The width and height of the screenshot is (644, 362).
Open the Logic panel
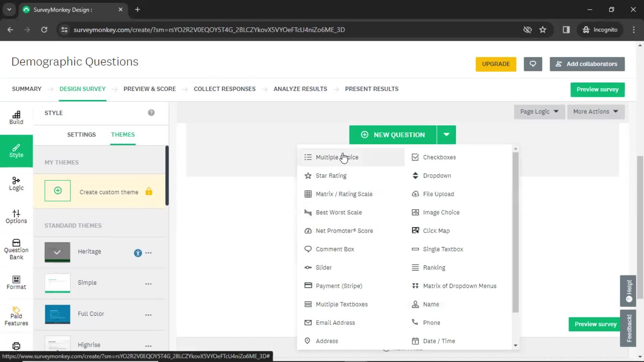pos(16,183)
